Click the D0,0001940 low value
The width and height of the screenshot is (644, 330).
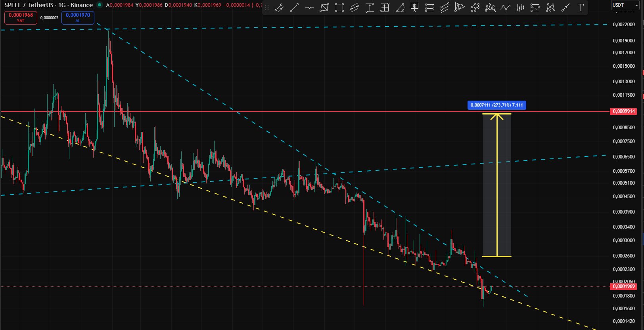pos(178,5)
